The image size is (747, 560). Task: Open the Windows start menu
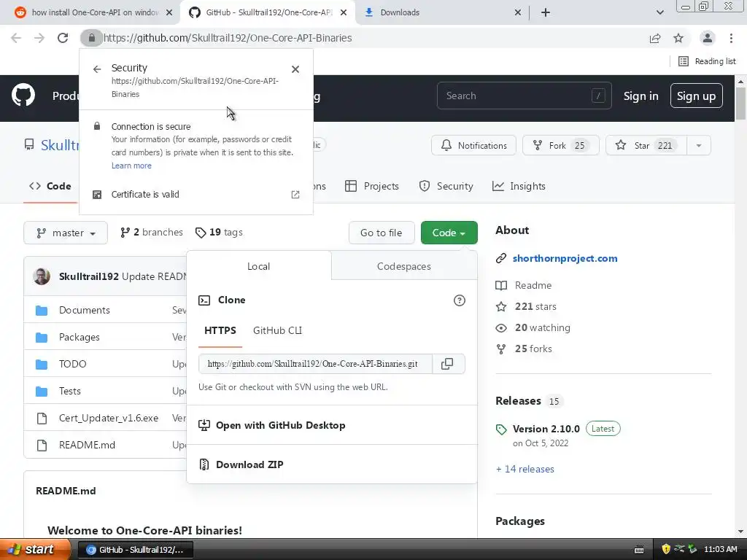[34, 550]
